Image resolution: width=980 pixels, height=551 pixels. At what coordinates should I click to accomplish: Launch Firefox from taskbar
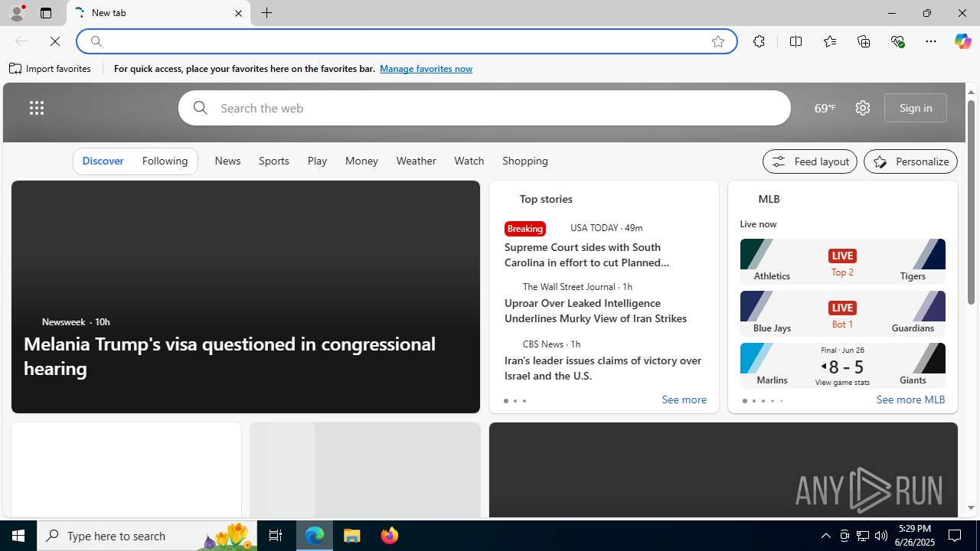pyautogui.click(x=389, y=536)
